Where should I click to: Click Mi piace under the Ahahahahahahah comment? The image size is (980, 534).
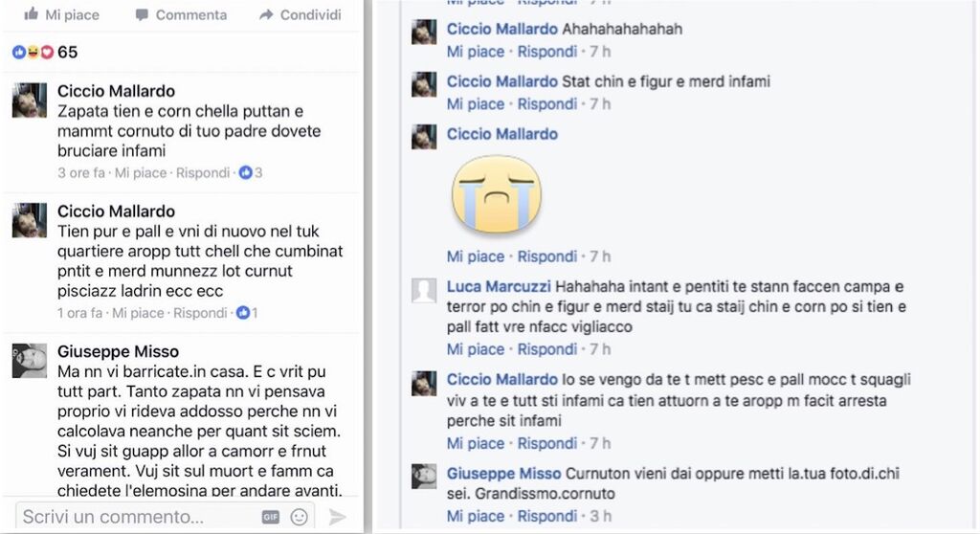point(475,52)
